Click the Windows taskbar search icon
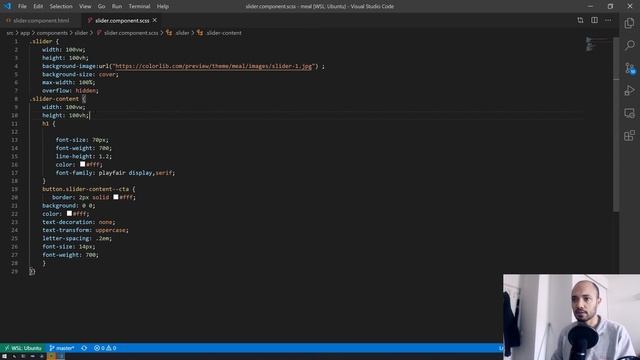The height and width of the screenshot is (360, 640). tap(14, 356)
